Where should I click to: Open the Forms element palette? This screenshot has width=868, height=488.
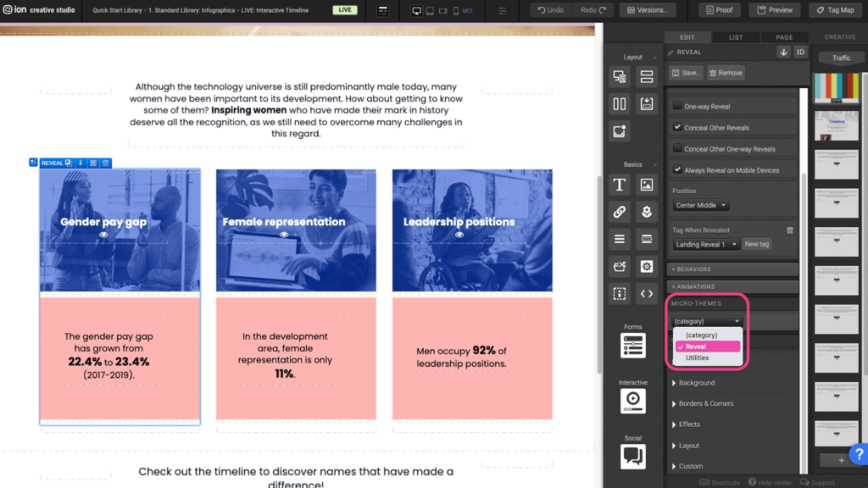[632, 346]
